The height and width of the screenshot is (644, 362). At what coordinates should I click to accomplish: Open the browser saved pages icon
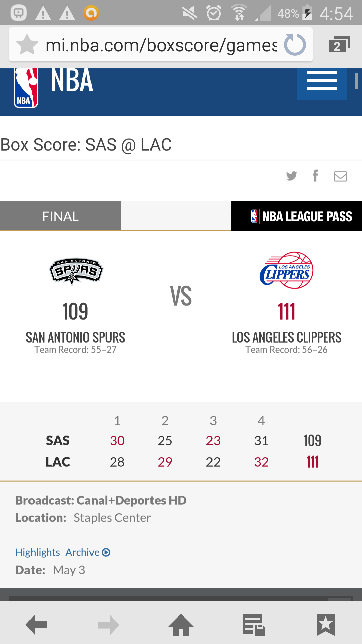[x=254, y=625]
